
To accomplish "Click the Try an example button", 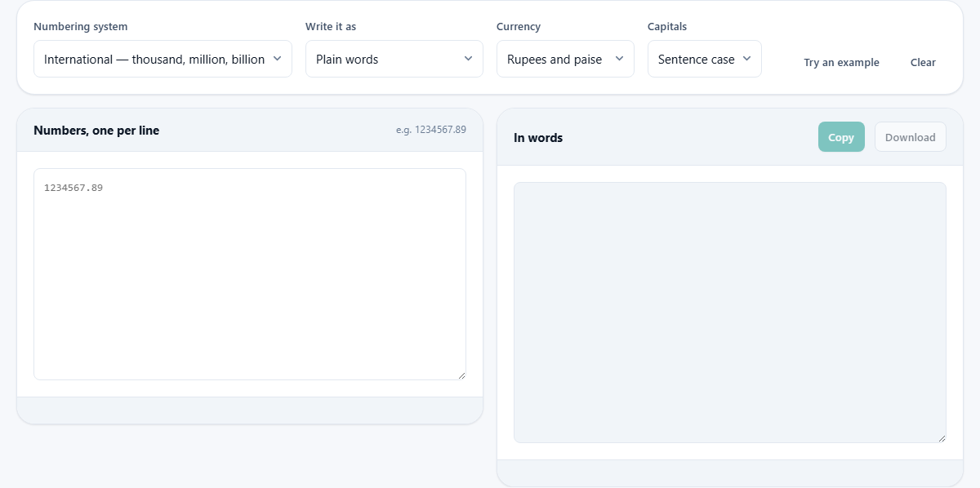I will 841,63.
